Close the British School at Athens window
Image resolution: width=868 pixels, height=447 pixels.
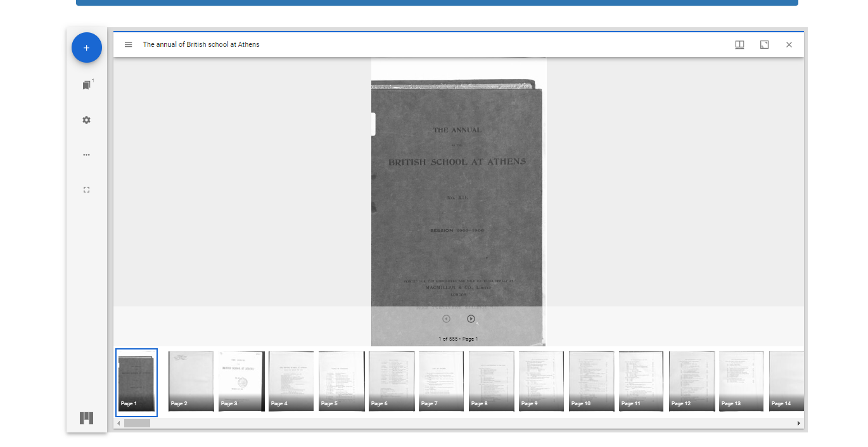789,45
